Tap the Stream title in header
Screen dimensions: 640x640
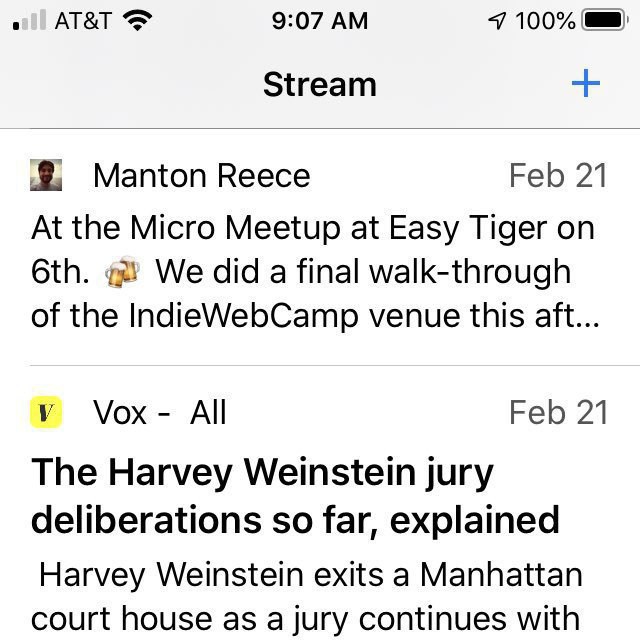(319, 85)
